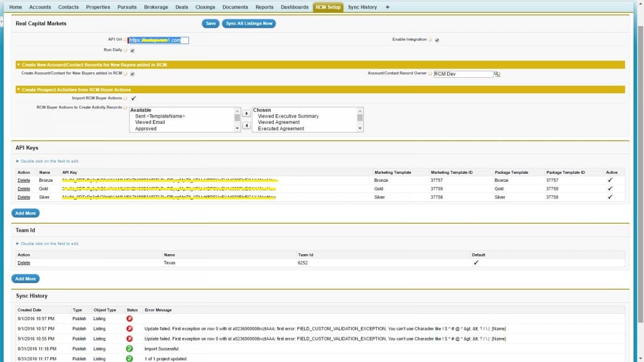Toggle Default checkmark for Texas team
644x362 pixels.
click(x=475, y=263)
